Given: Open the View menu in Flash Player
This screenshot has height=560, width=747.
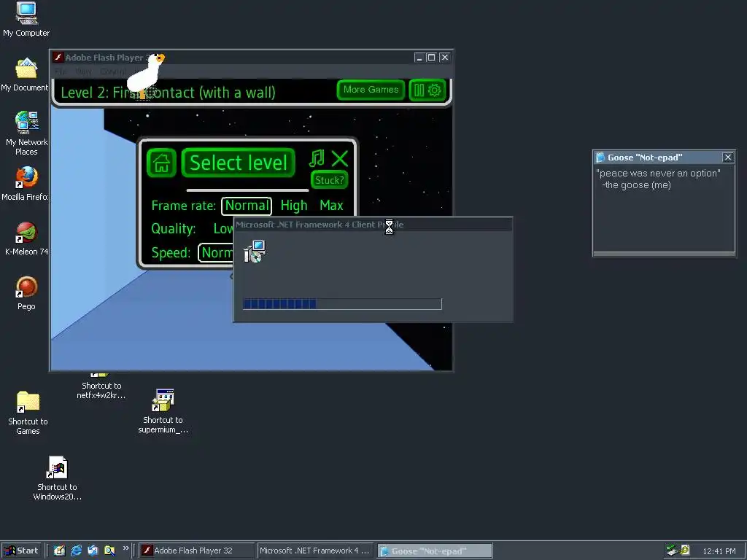Looking at the screenshot, I should coord(83,71).
